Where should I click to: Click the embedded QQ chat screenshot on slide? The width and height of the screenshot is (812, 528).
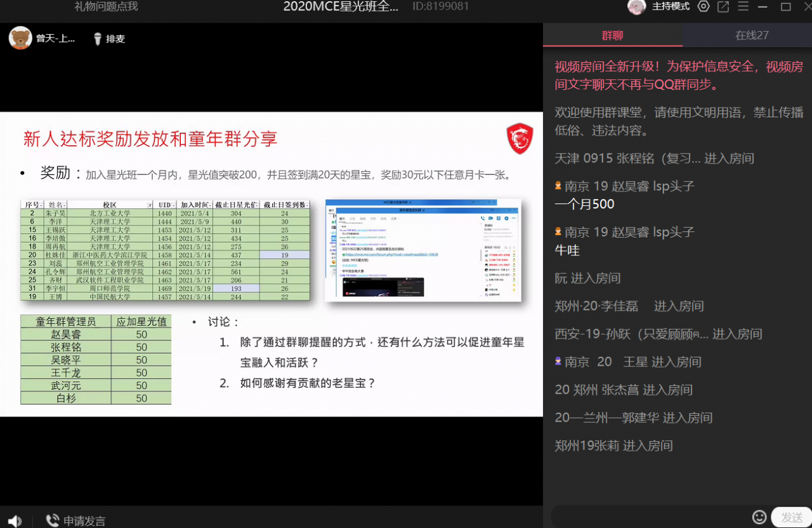423,250
